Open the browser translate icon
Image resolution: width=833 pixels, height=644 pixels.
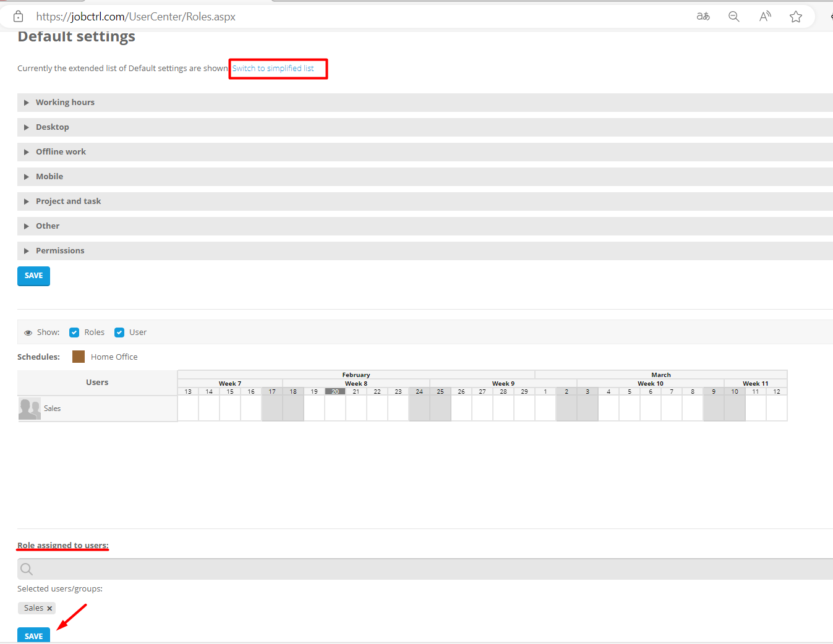[x=703, y=17]
